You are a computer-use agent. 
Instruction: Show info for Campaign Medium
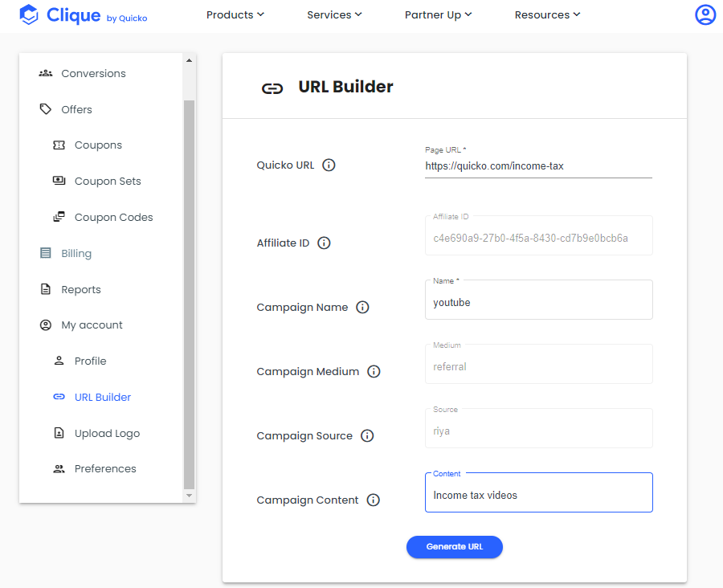click(x=374, y=372)
